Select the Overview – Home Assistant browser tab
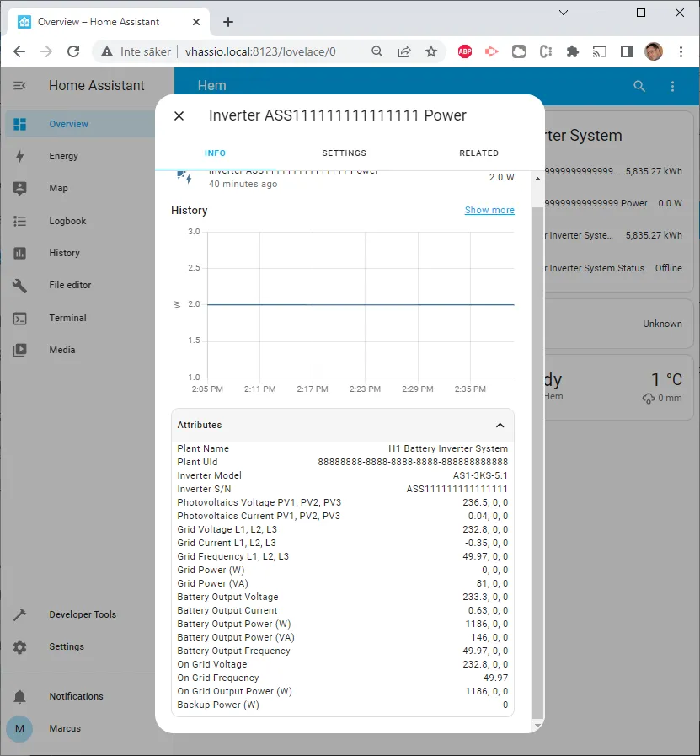 [109, 22]
